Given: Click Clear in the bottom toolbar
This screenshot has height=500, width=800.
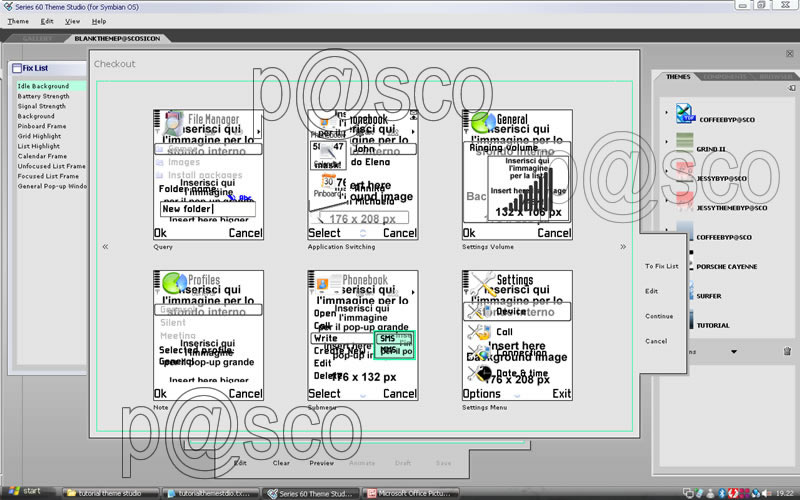Looking at the screenshot, I should pos(281,463).
